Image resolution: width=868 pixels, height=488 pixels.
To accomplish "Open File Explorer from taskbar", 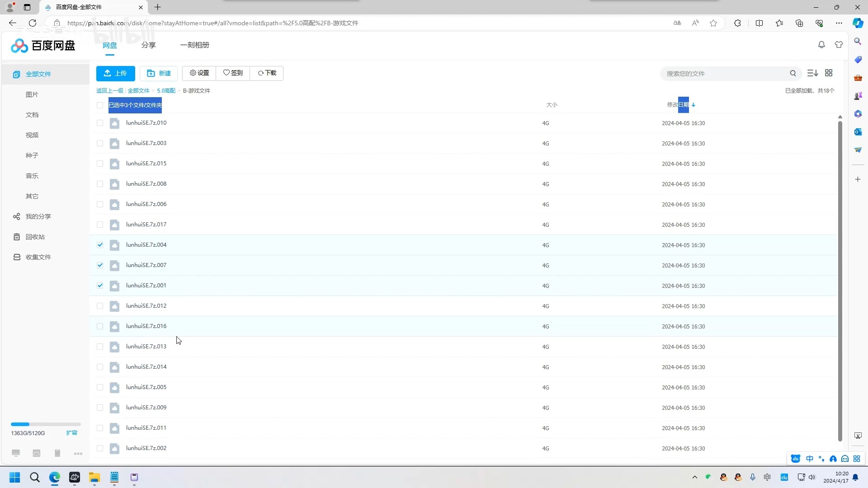I will click(x=94, y=477).
